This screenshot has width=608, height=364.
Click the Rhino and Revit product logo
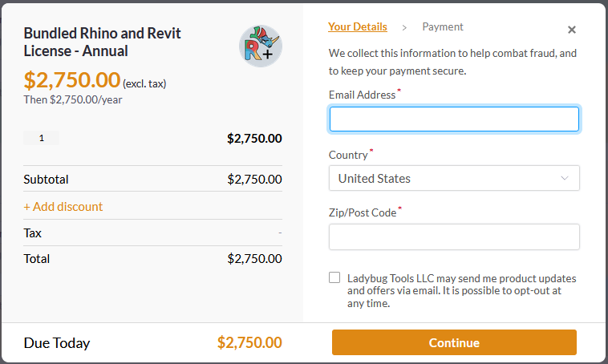[260, 46]
